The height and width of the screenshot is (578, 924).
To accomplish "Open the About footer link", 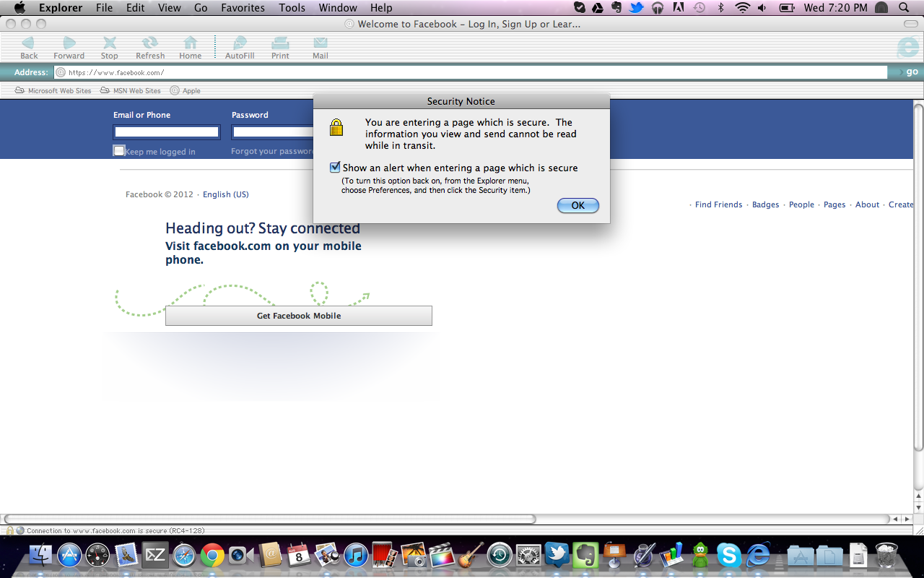I will click(868, 204).
